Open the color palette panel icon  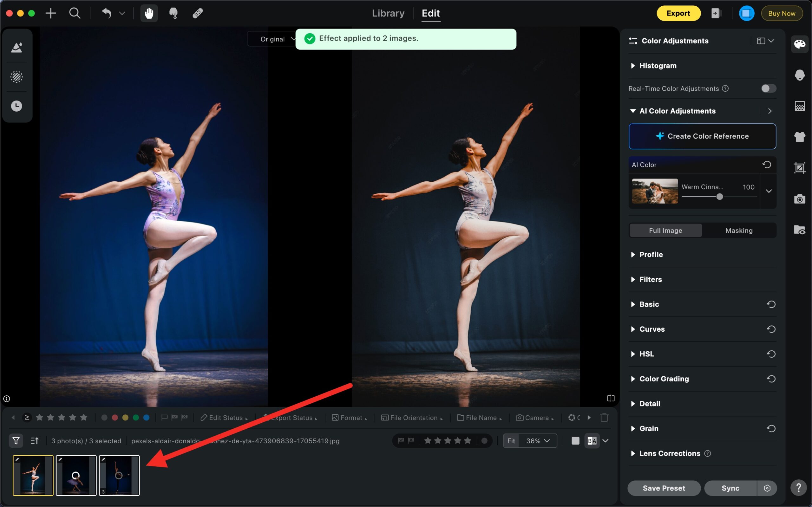click(x=800, y=44)
